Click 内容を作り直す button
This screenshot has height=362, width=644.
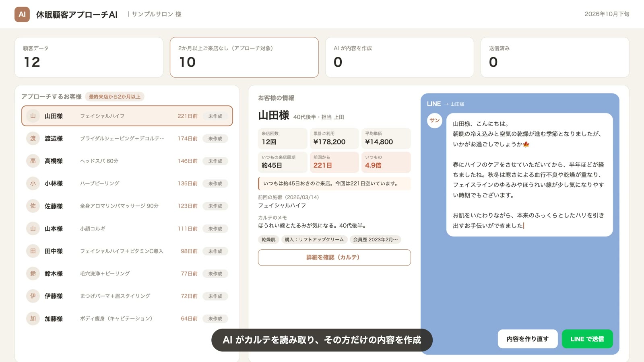point(528,339)
